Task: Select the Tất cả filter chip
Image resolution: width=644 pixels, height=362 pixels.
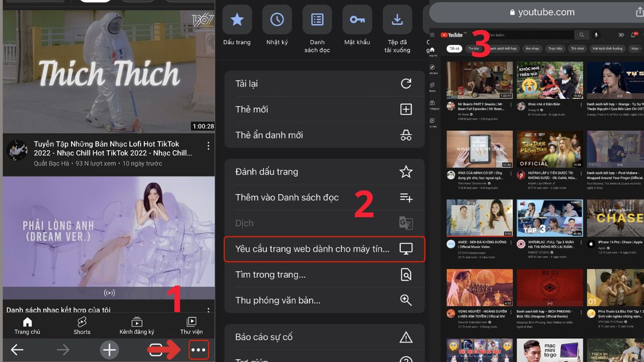Action: [455, 48]
